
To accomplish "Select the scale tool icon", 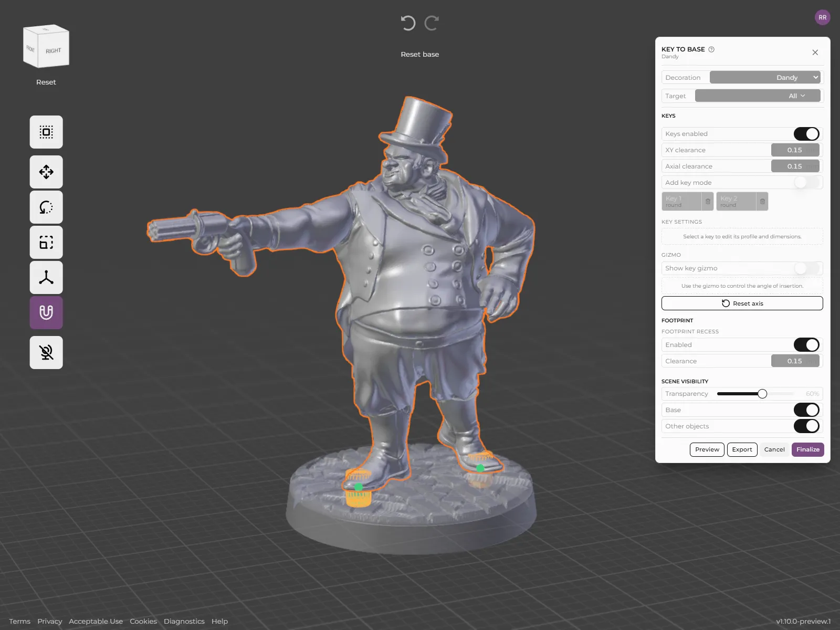I will click(x=46, y=242).
